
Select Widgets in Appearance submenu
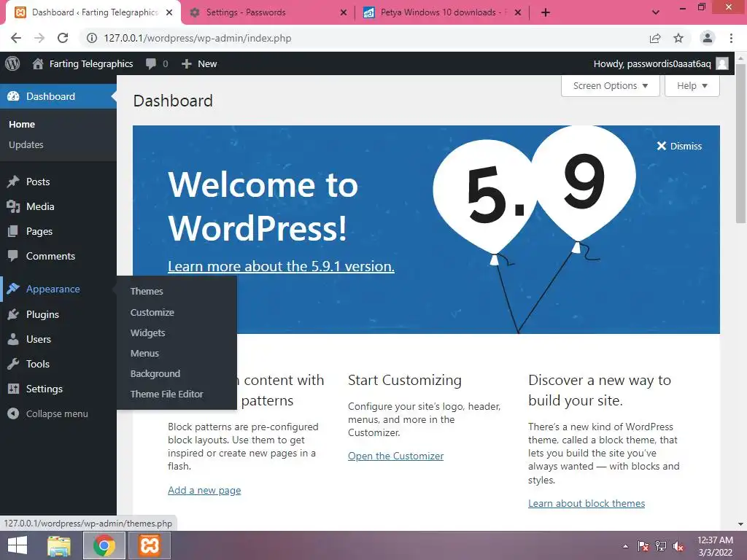pyautogui.click(x=147, y=332)
